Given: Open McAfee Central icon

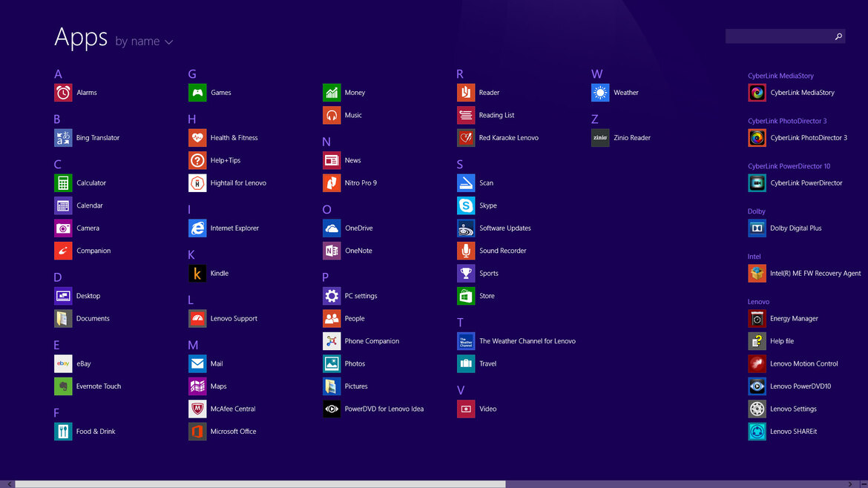Looking at the screenshot, I should (x=197, y=409).
